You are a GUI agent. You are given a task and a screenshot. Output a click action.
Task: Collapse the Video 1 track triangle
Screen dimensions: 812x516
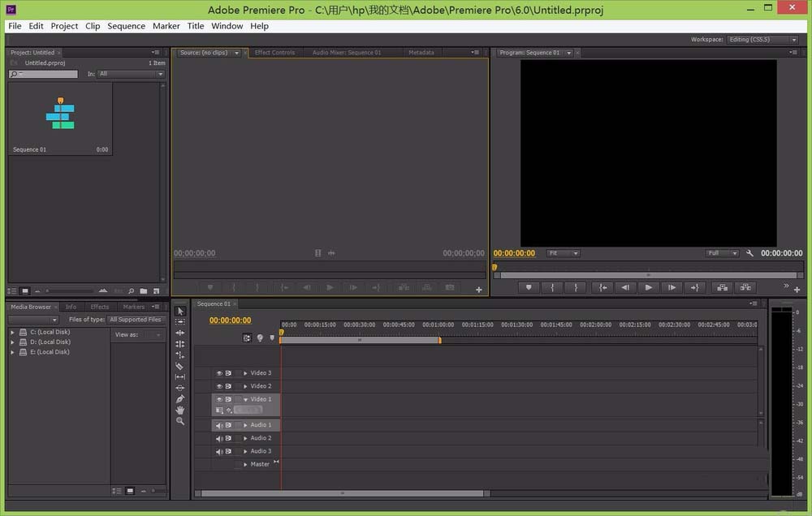point(245,399)
